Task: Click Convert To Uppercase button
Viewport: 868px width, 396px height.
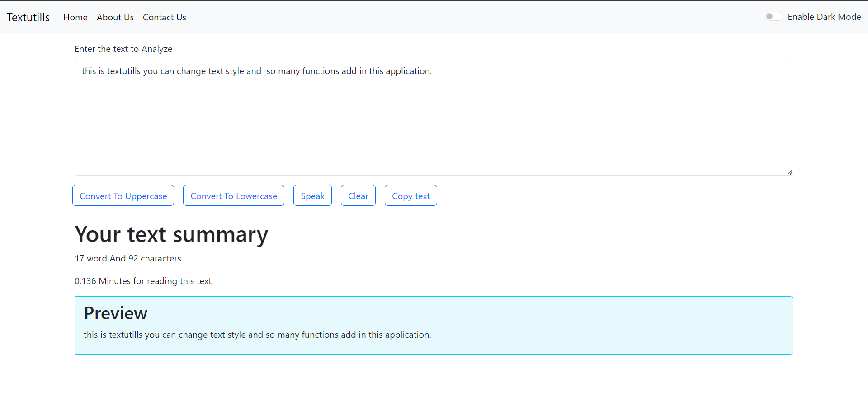Action: pyautogui.click(x=123, y=196)
